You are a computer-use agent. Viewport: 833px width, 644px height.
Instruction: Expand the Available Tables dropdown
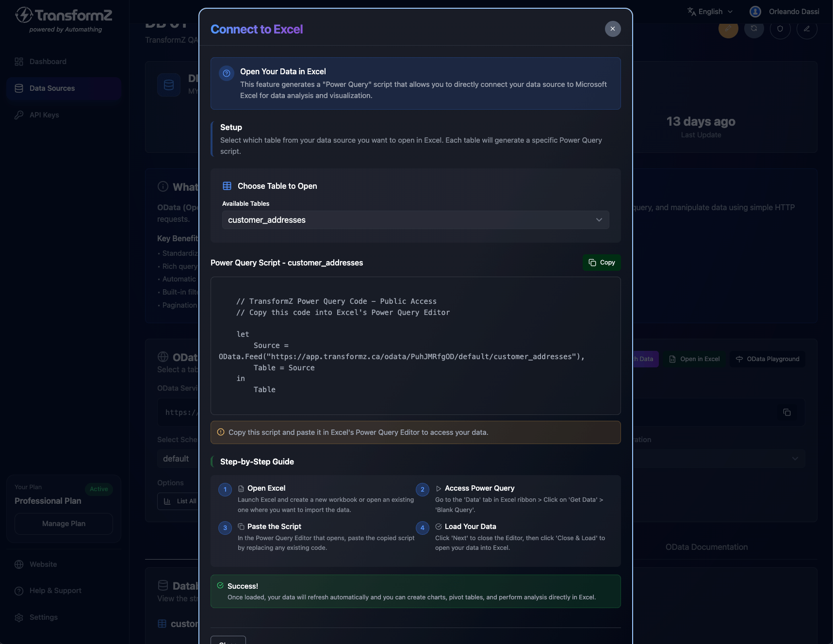tap(415, 220)
